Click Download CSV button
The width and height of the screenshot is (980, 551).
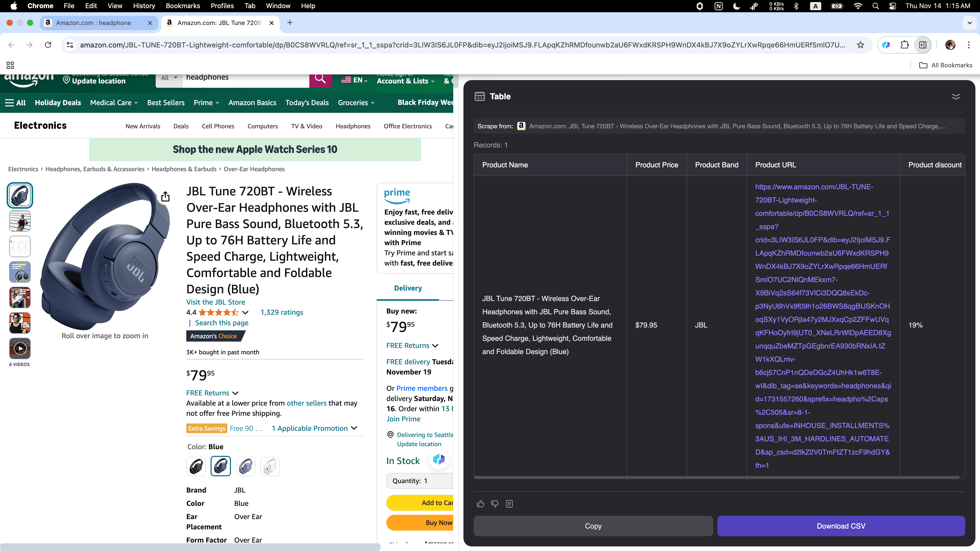(841, 526)
